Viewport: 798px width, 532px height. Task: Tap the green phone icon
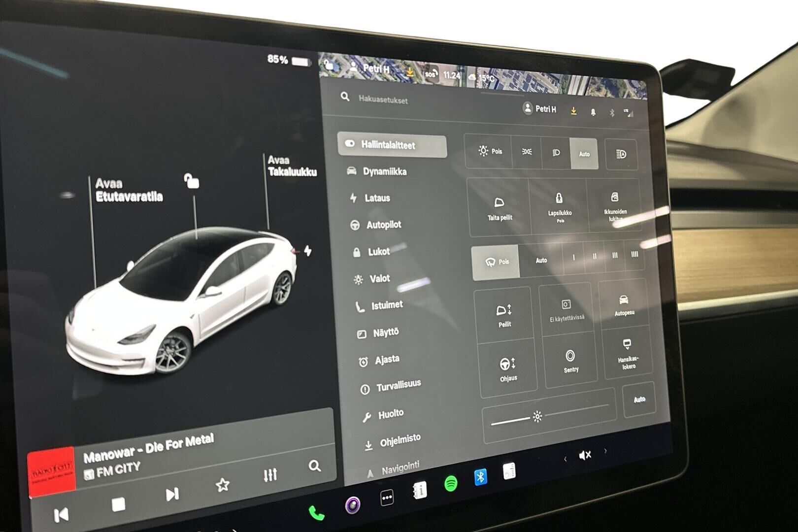tap(316, 513)
